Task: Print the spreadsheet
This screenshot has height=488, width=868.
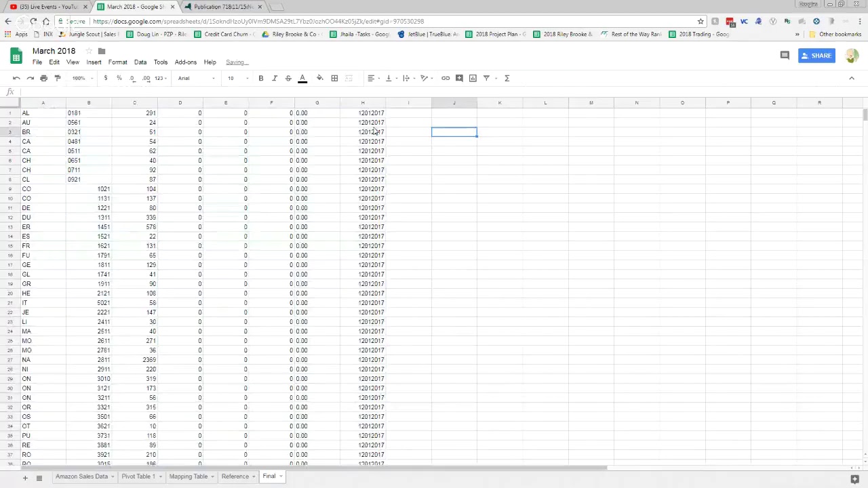Action: pyautogui.click(x=43, y=78)
